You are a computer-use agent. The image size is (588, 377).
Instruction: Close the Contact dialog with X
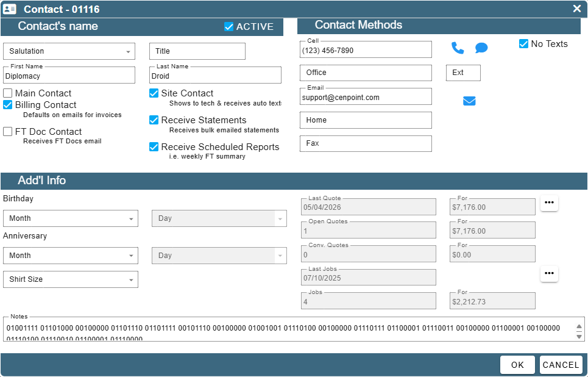pyautogui.click(x=577, y=9)
